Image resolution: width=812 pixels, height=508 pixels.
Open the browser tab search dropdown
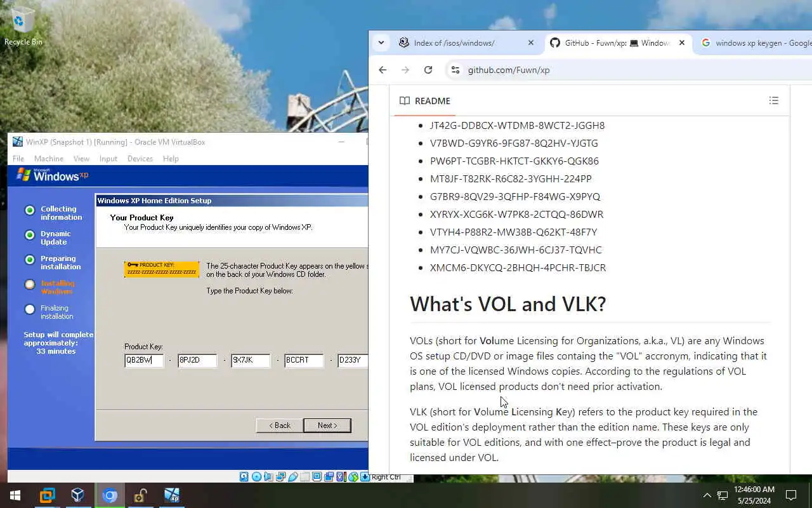point(381,43)
